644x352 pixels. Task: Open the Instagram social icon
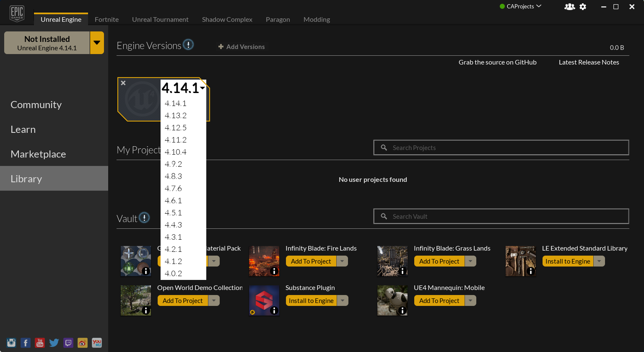pos(11,343)
